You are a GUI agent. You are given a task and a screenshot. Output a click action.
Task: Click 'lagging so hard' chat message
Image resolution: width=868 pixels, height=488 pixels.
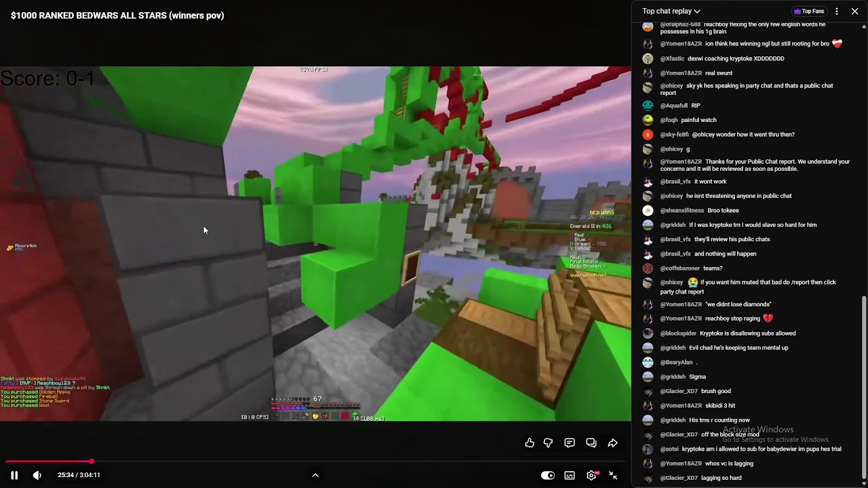click(x=721, y=478)
